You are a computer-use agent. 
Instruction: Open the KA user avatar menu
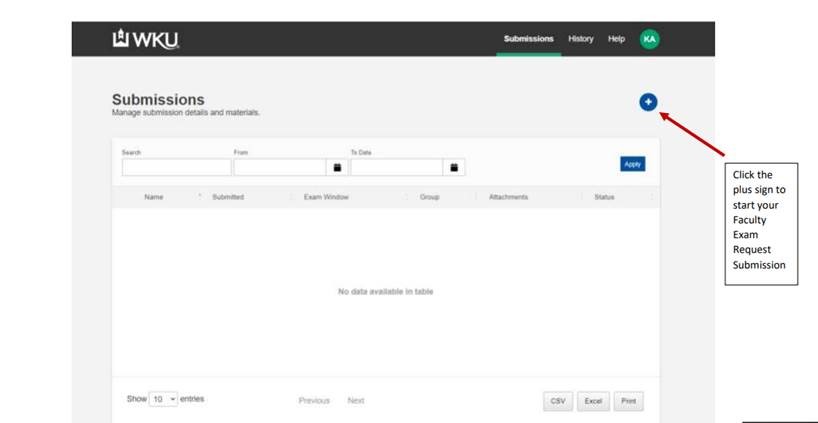point(650,39)
